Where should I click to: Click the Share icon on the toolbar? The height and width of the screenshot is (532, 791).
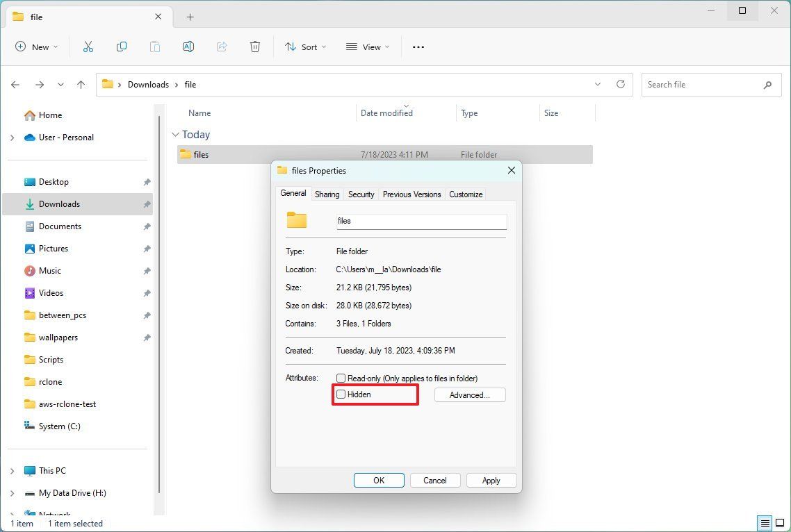[x=222, y=47]
